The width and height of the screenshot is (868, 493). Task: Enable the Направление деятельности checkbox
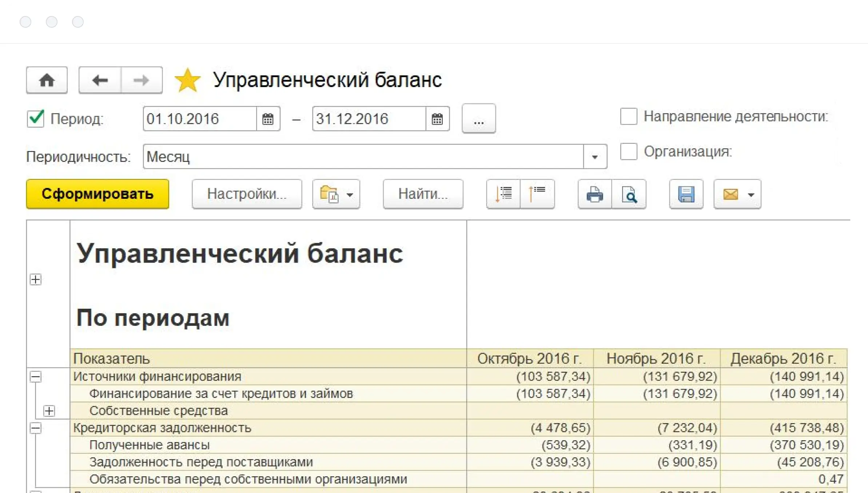coord(629,117)
